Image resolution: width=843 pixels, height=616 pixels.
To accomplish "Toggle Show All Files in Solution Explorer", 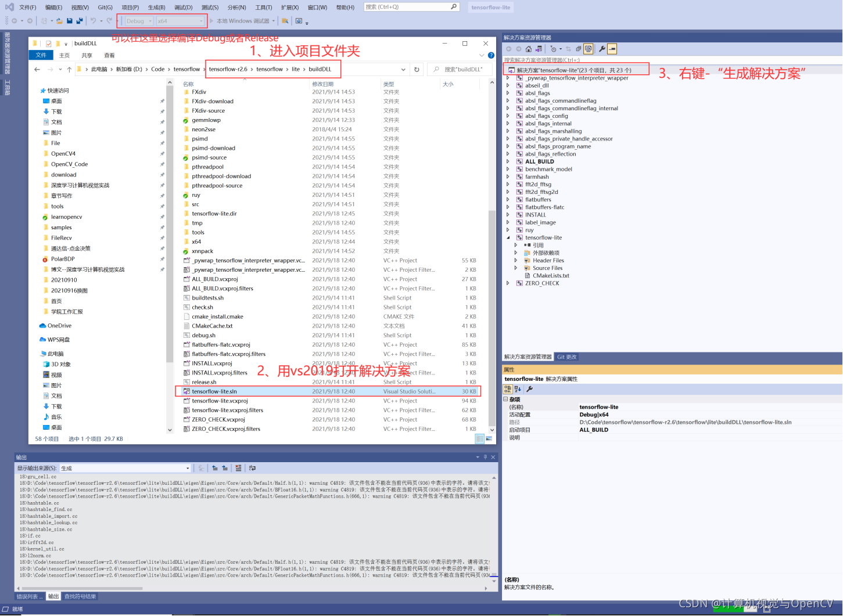I will point(588,49).
